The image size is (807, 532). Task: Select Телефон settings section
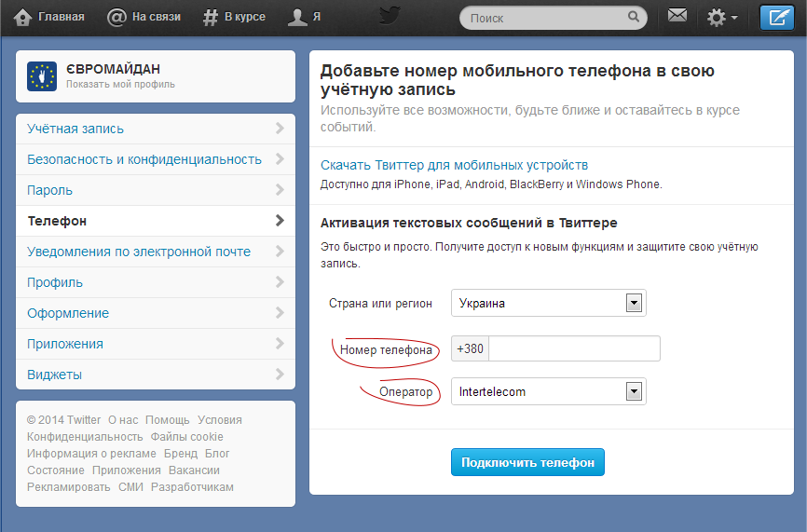pos(156,221)
